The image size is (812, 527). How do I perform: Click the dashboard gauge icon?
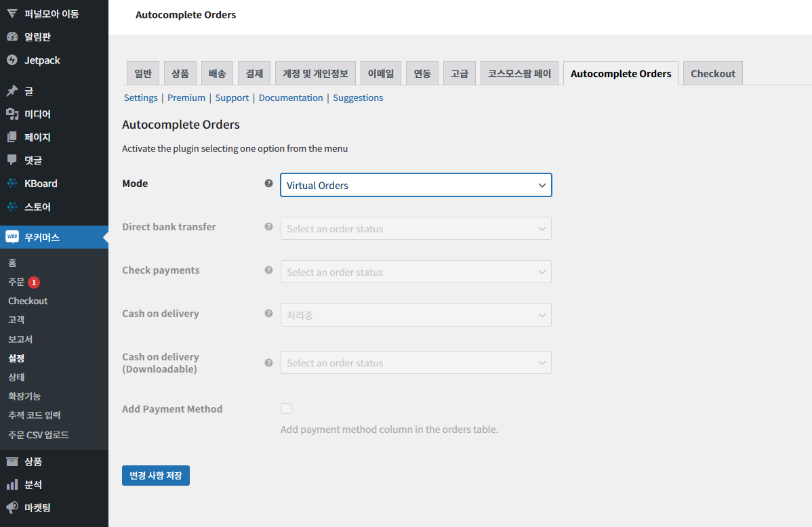tap(12, 37)
